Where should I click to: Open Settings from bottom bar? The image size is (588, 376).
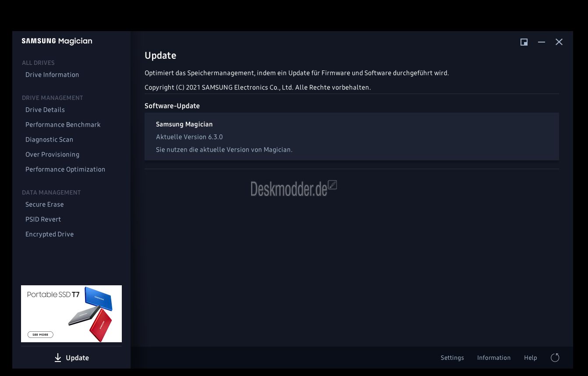tap(452, 358)
